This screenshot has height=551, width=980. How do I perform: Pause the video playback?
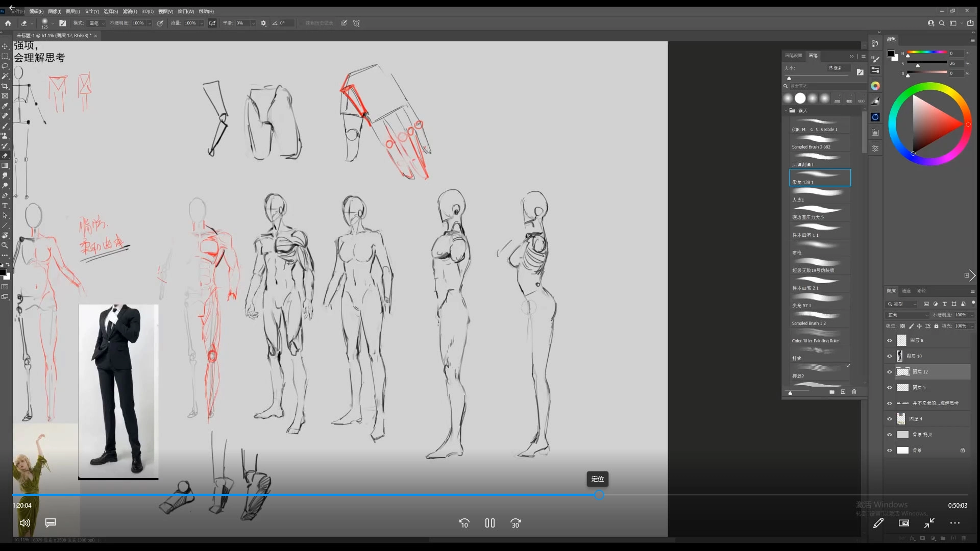(x=490, y=523)
